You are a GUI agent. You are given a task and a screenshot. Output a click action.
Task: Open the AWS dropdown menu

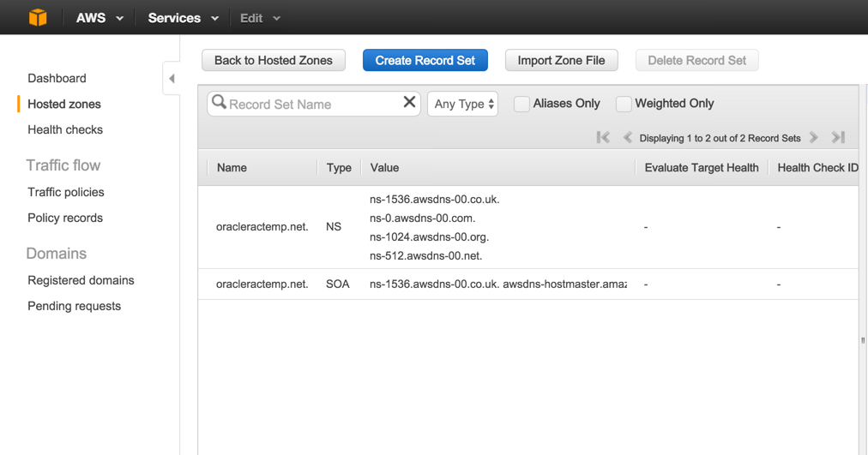pyautogui.click(x=99, y=18)
